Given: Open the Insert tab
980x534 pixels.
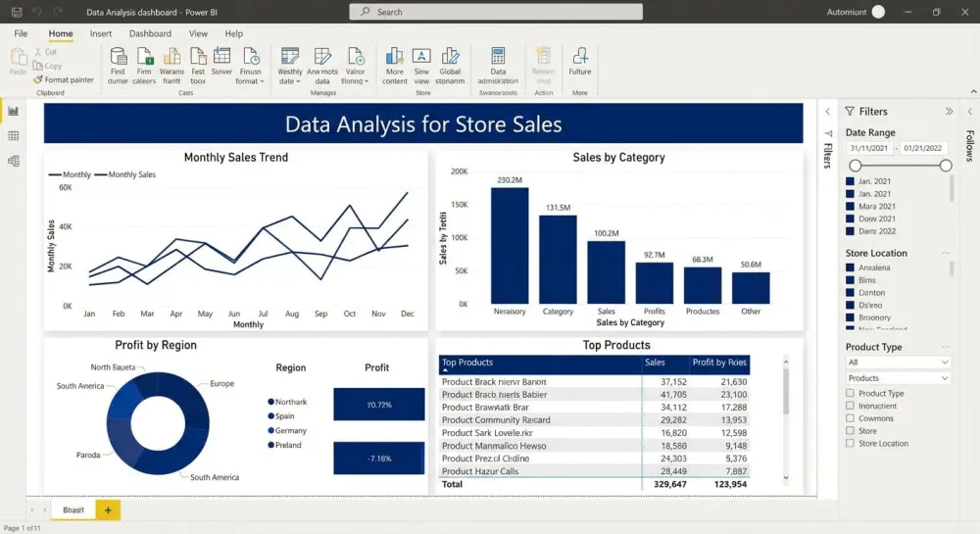Looking at the screenshot, I should (101, 33).
